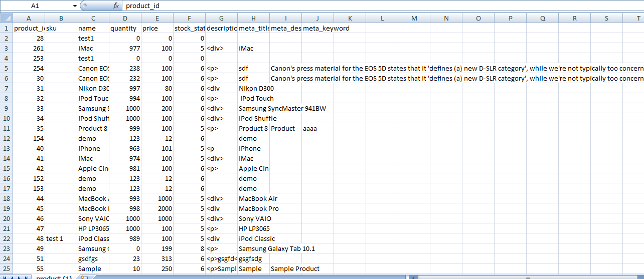Click the quantity cell showing 963
644x279 pixels.
tap(125, 149)
